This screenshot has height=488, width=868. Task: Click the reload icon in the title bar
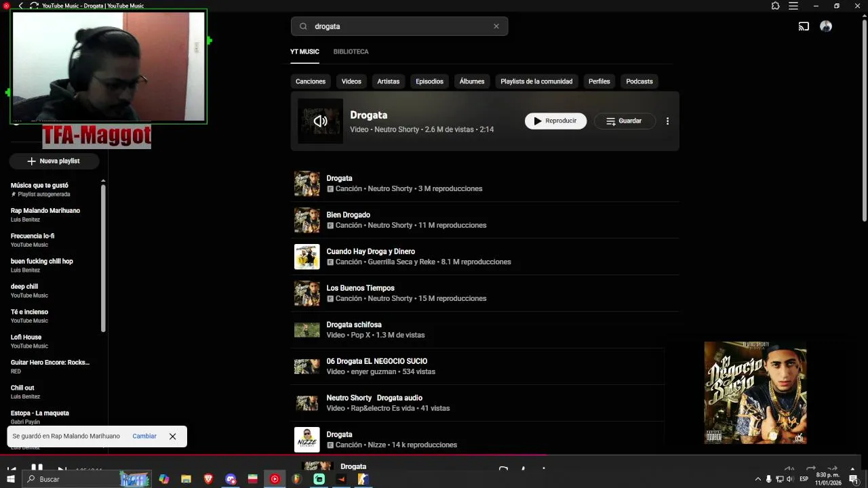[34, 5]
